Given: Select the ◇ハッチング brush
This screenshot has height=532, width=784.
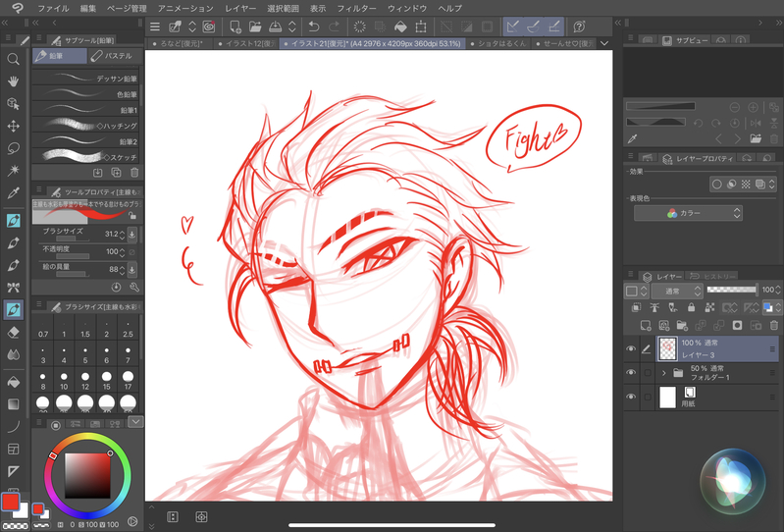Looking at the screenshot, I should [x=86, y=126].
